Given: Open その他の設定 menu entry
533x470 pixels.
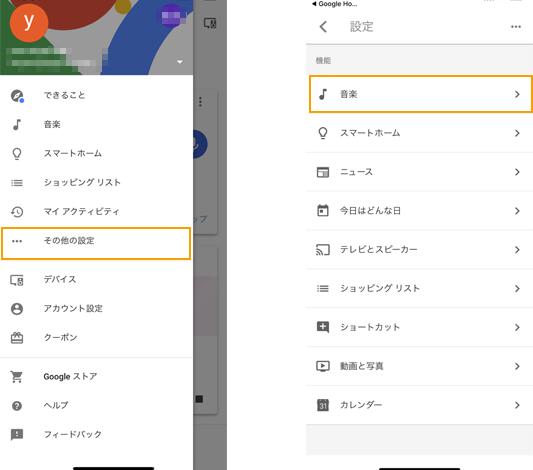Looking at the screenshot, I should [x=96, y=244].
